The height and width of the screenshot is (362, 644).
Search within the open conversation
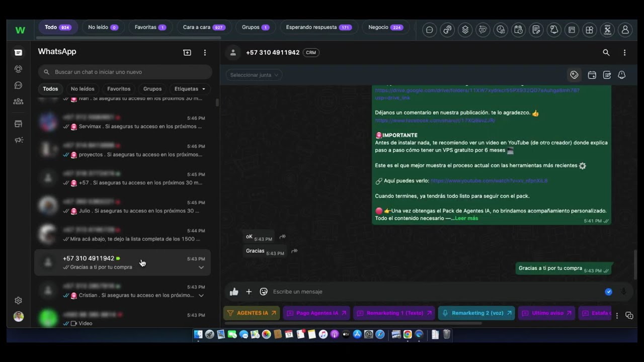pyautogui.click(x=606, y=52)
